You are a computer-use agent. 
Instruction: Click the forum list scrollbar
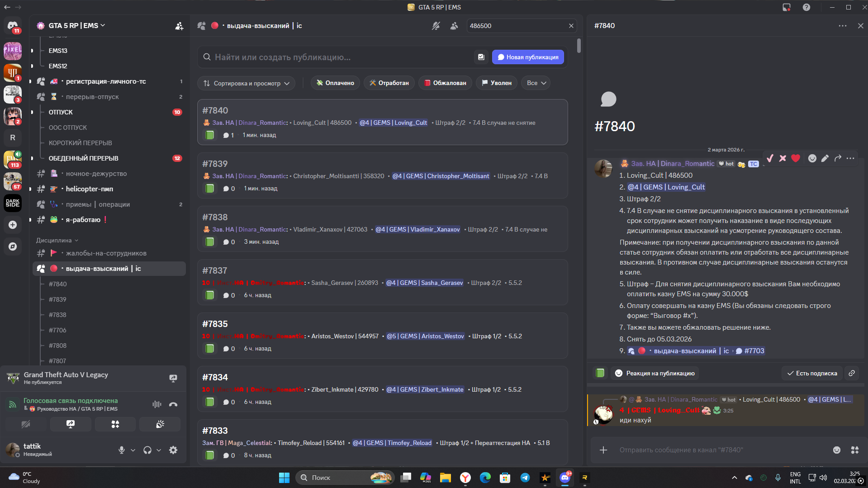[579, 46]
